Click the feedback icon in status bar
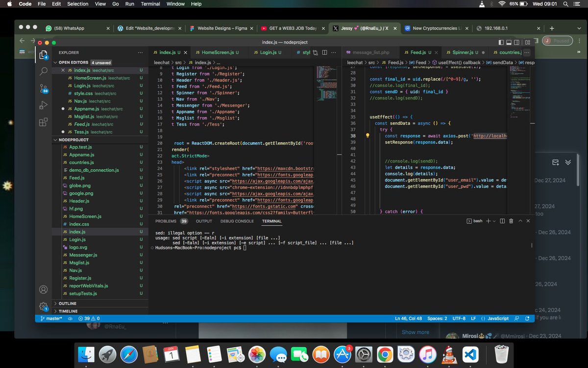588x368 pixels. 517,318
